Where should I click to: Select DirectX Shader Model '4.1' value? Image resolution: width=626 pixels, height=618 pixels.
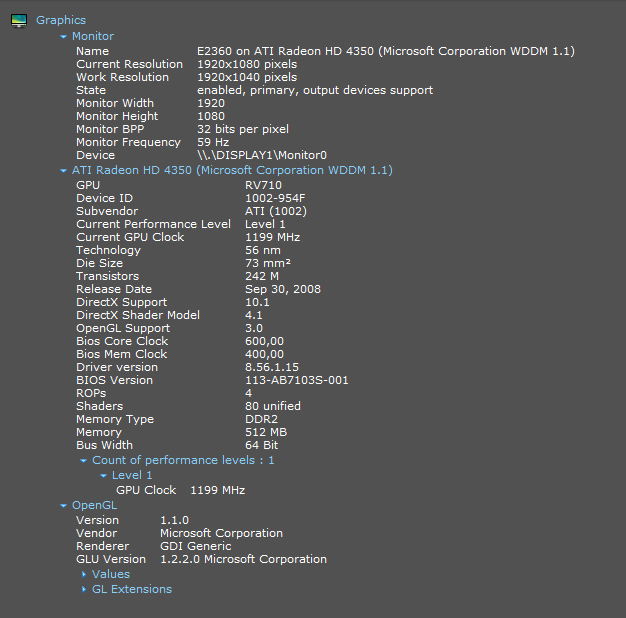pyautogui.click(x=254, y=315)
